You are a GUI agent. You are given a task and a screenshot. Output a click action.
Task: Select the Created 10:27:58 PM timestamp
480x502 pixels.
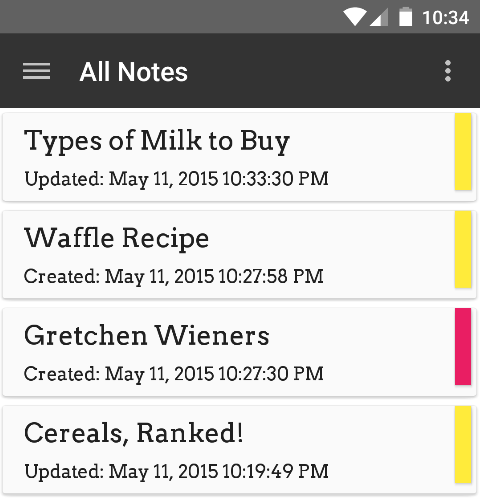(174, 277)
